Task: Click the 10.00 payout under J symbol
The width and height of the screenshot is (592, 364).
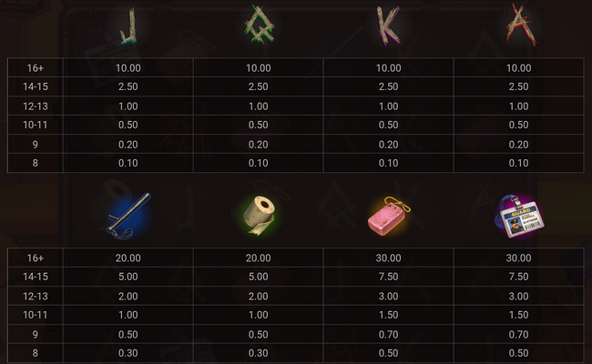Action: coord(128,68)
